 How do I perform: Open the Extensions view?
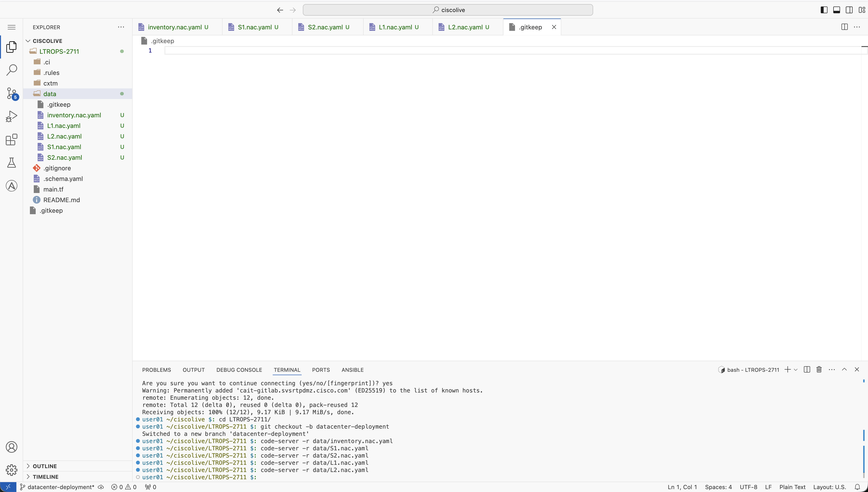[12, 140]
